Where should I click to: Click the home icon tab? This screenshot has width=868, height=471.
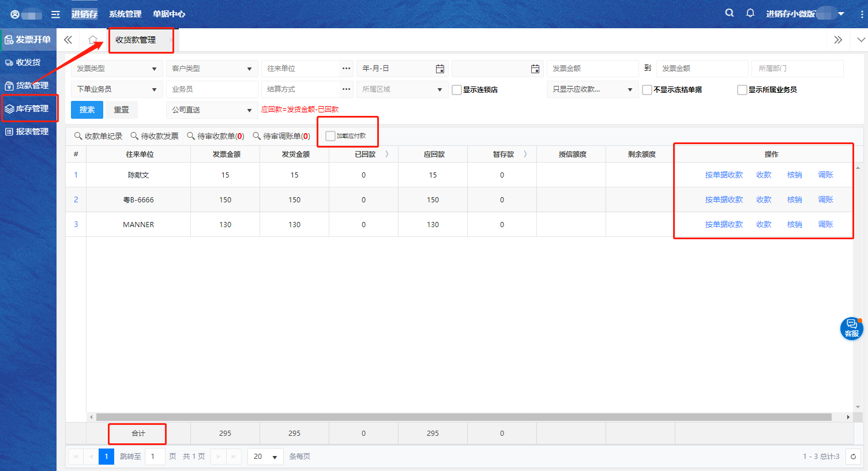coord(93,40)
